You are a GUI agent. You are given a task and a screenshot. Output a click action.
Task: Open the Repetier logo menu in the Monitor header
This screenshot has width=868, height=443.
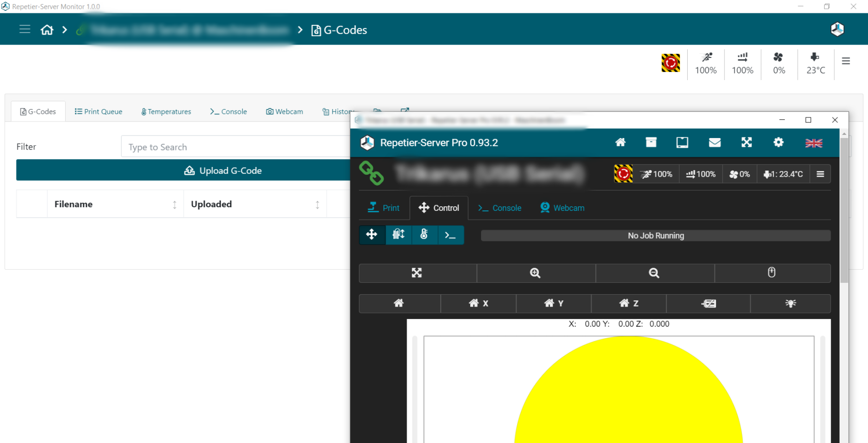(x=837, y=29)
